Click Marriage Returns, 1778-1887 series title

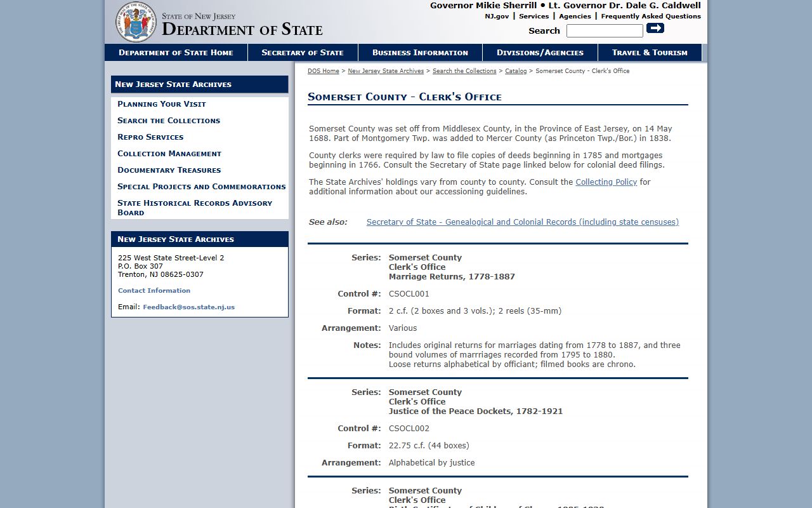pyautogui.click(x=452, y=277)
